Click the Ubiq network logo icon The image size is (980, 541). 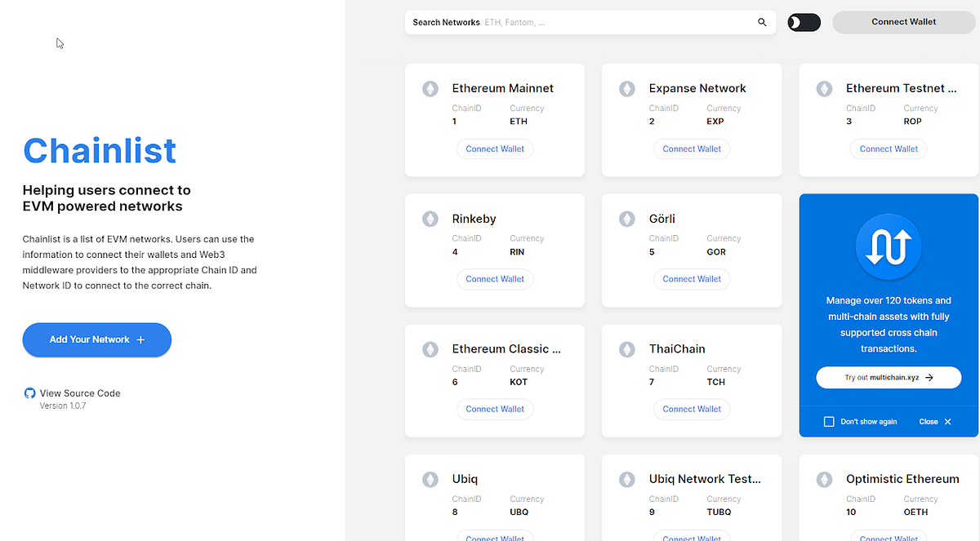pyautogui.click(x=430, y=479)
